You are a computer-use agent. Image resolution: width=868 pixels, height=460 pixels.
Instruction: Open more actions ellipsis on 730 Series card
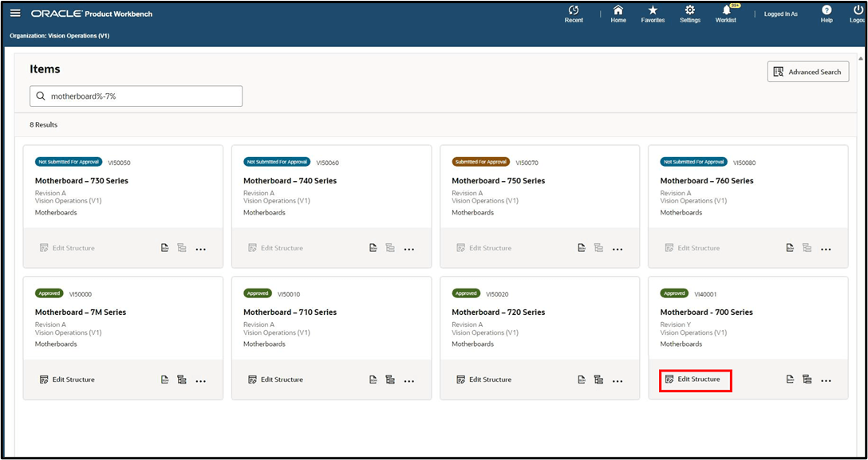tap(200, 250)
